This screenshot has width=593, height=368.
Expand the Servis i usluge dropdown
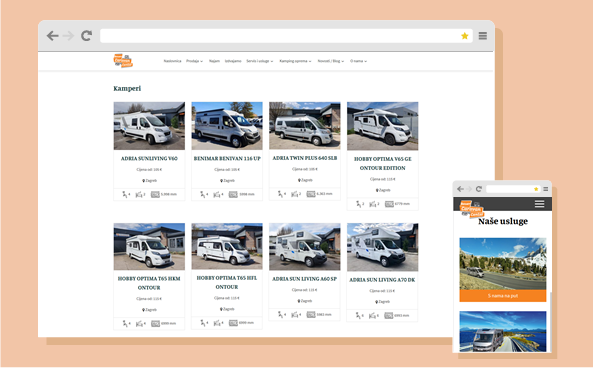click(x=259, y=61)
